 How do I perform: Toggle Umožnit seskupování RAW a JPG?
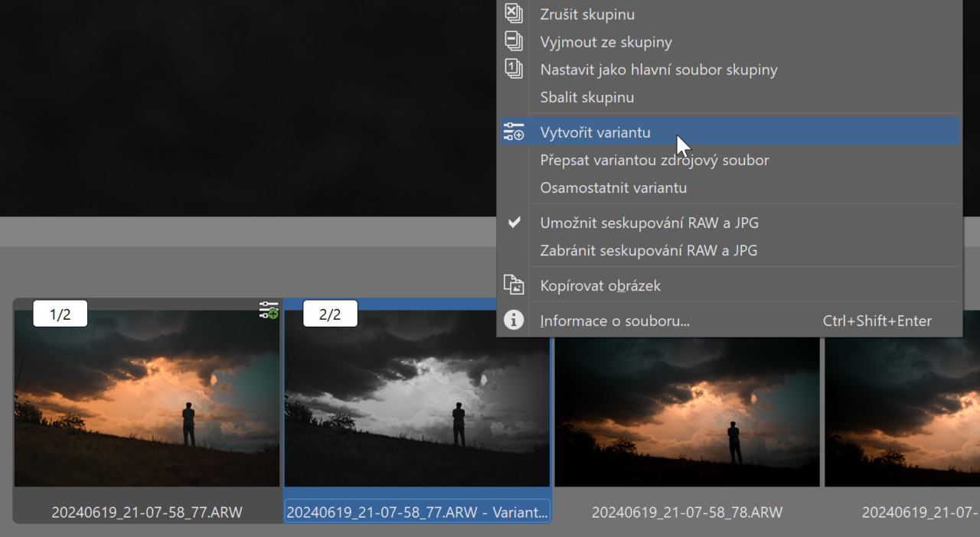pos(649,223)
